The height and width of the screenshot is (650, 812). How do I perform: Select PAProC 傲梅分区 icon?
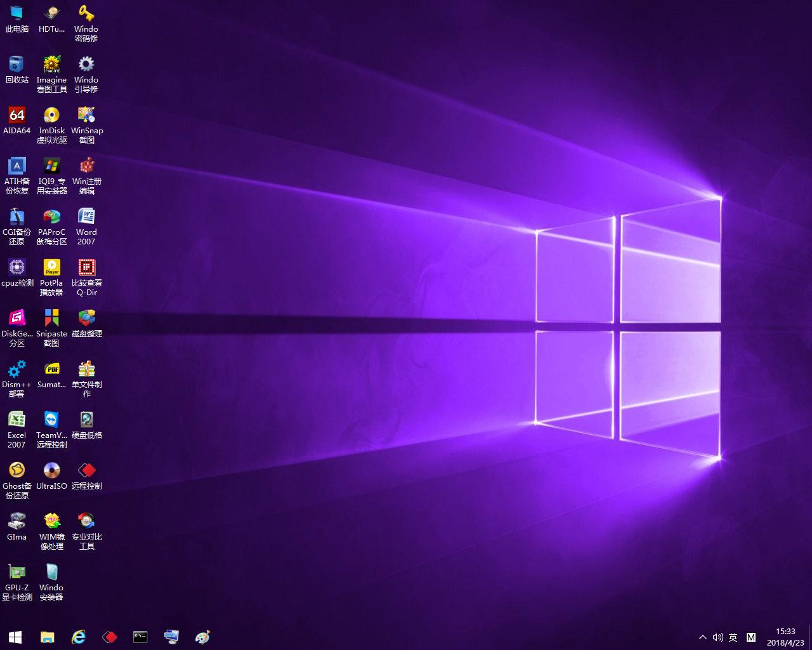pyautogui.click(x=51, y=227)
